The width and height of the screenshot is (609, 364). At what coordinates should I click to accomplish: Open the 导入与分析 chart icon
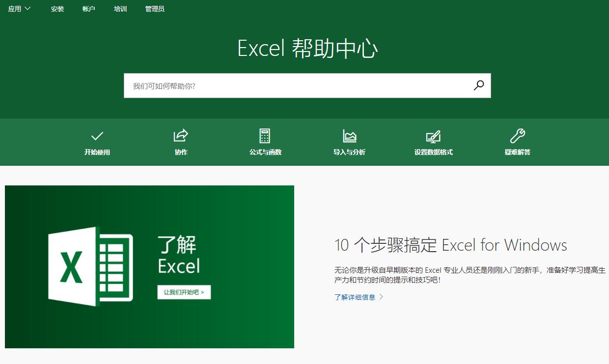point(349,136)
